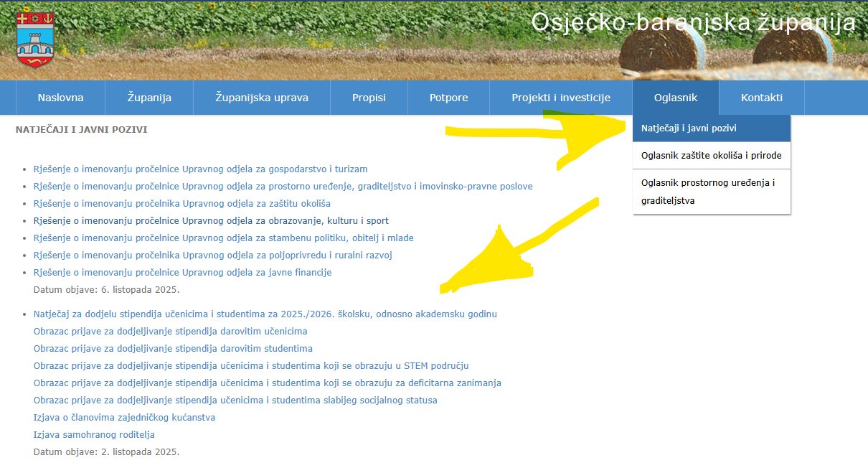Click the county coat of arms logo

coord(35,40)
